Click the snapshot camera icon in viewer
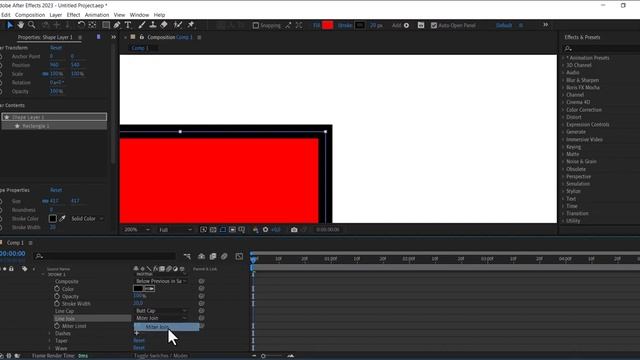 click(x=294, y=230)
